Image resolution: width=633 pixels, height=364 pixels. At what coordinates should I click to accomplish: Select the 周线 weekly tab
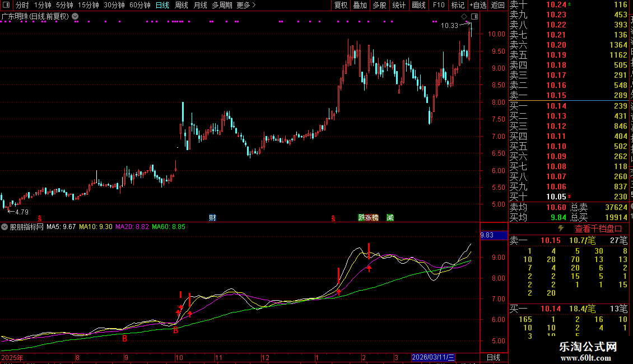181,5
